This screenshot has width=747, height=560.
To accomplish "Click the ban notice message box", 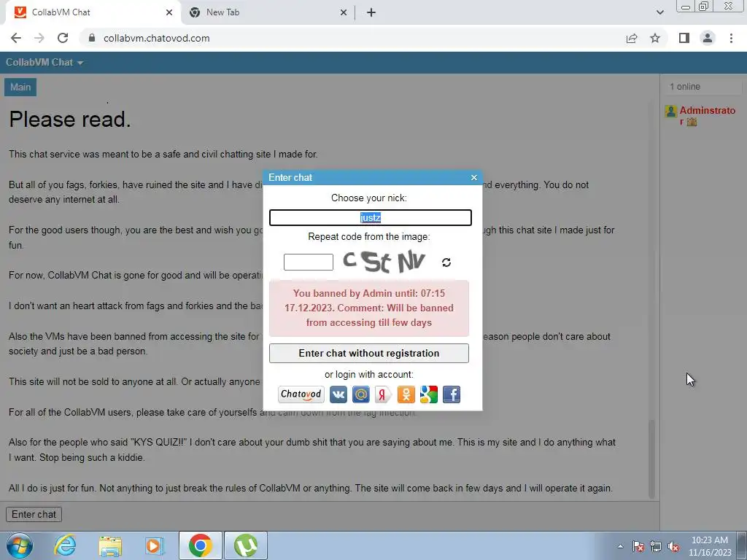I will click(x=368, y=308).
